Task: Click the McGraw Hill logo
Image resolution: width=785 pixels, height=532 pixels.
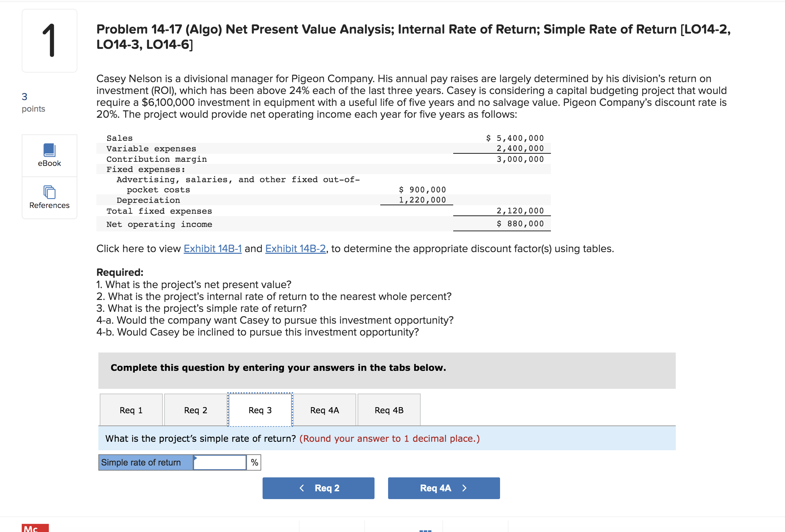Action: tap(35, 528)
